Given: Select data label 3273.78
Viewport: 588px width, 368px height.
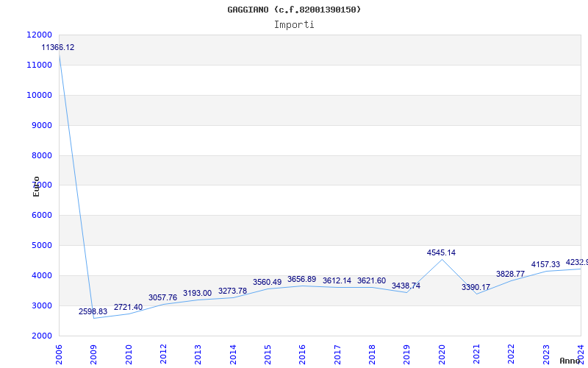Looking at the screenshot, I should click(232, 291).
